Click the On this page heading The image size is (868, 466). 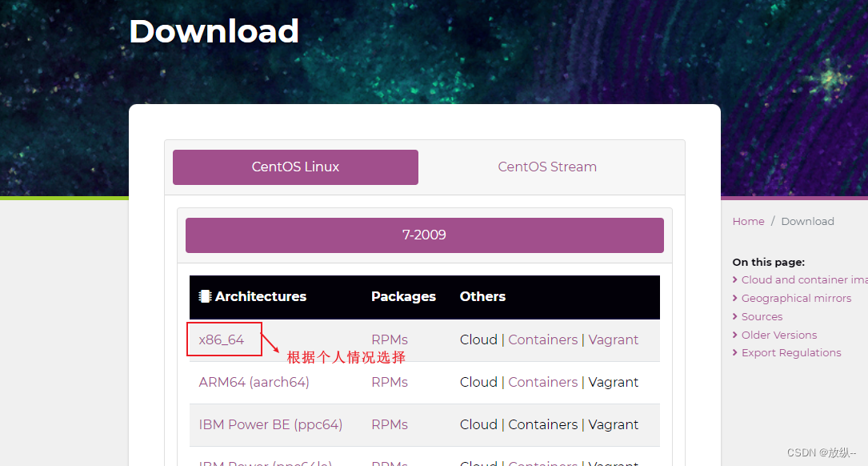(x=768, y=262)
